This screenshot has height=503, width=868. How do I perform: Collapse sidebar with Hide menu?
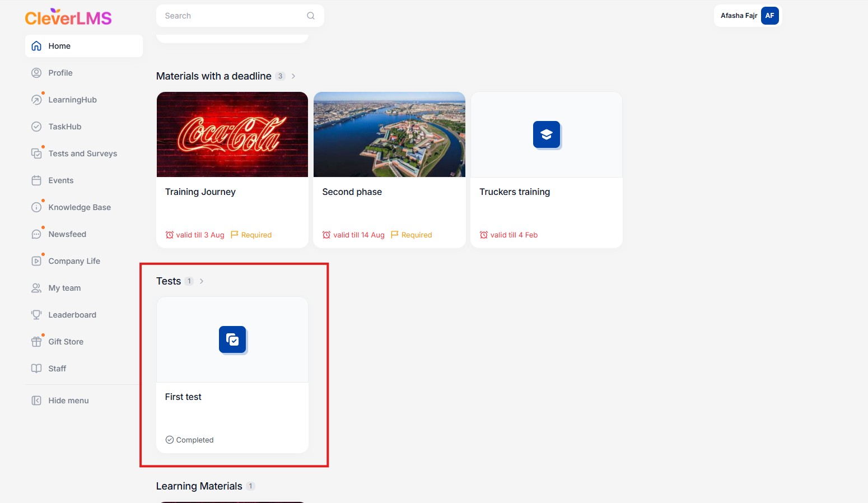click(x=84, y=400)
